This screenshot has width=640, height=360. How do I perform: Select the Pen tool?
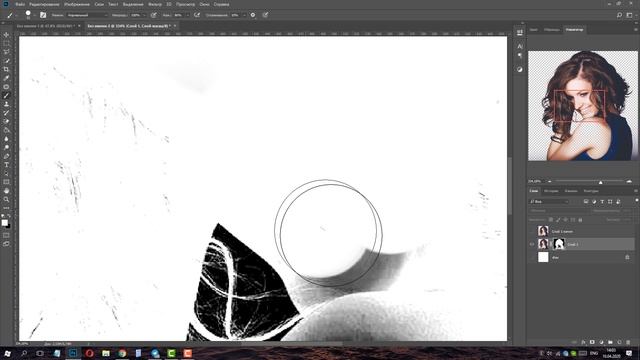6,156
